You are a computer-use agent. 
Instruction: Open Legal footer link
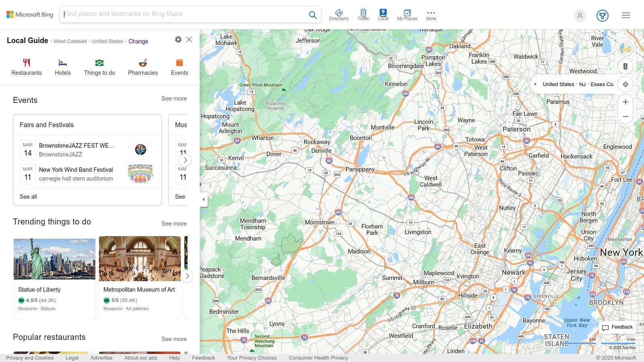(72, 358)
